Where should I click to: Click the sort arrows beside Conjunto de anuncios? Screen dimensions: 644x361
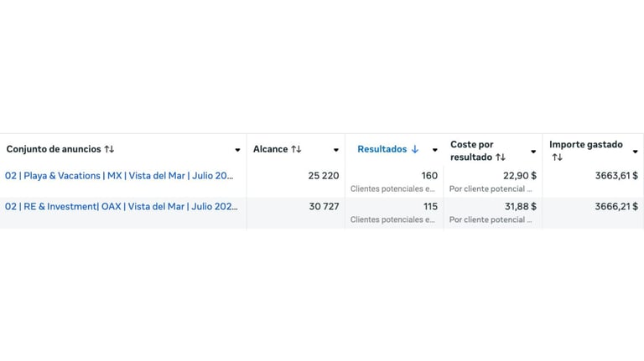[109, 149]
